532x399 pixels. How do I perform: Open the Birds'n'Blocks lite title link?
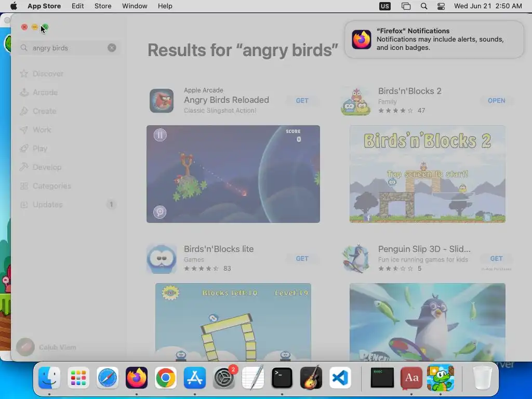219,249
